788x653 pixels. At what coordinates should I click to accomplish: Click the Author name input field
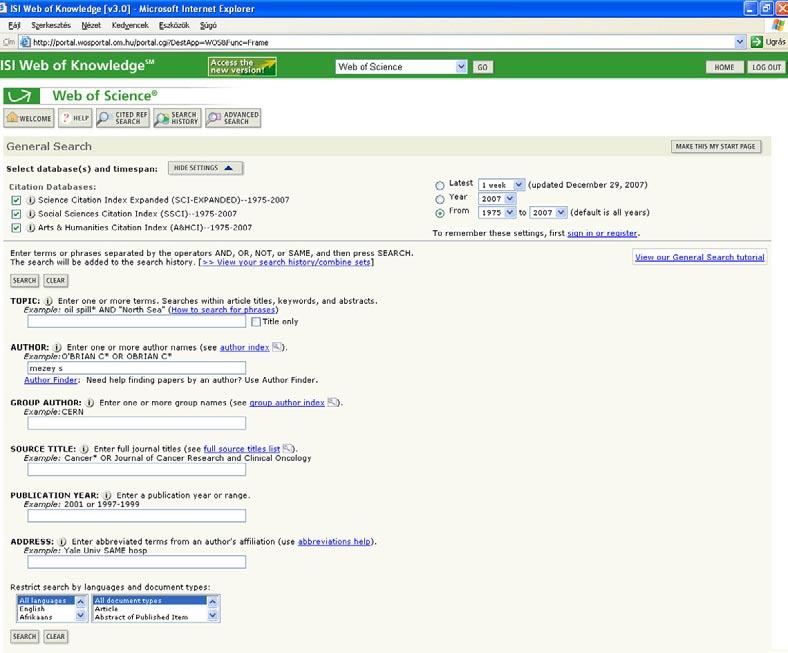click(137, 368)
